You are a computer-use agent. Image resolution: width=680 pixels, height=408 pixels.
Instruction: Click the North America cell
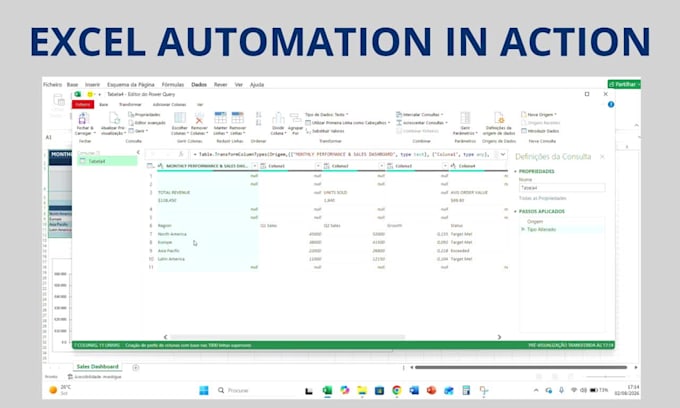(208, 234)
